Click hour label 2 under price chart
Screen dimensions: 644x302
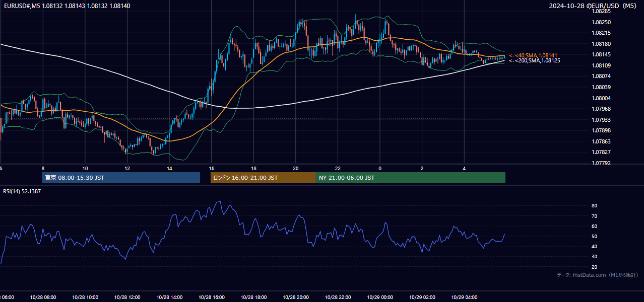(422, 168)
